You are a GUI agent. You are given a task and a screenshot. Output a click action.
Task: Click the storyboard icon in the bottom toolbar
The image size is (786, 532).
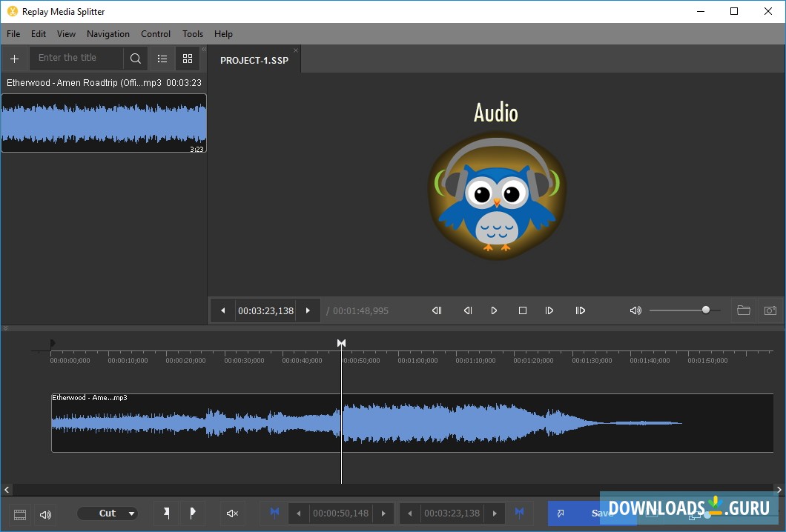[x=19, y=513]
